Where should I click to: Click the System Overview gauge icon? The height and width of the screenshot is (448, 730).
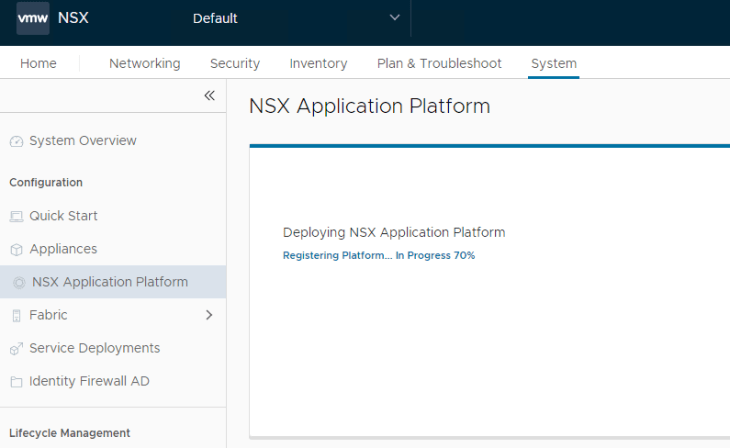[16, 141]
